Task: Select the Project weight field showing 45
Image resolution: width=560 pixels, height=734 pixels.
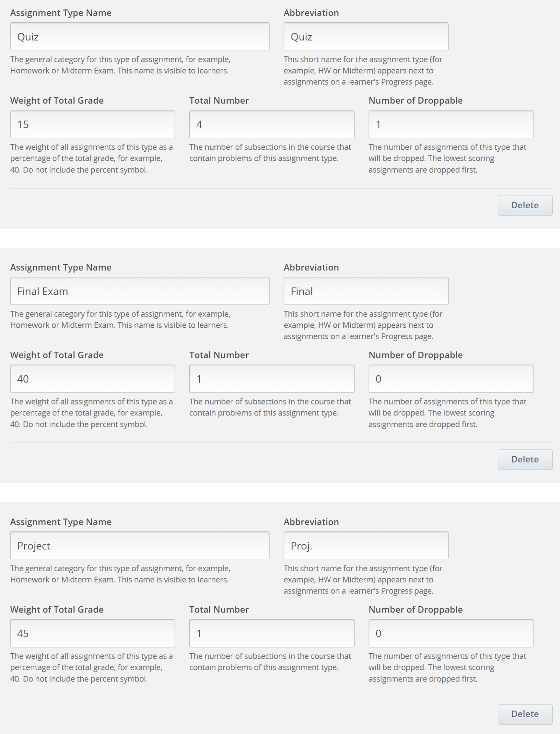Action: click(93, 633)
